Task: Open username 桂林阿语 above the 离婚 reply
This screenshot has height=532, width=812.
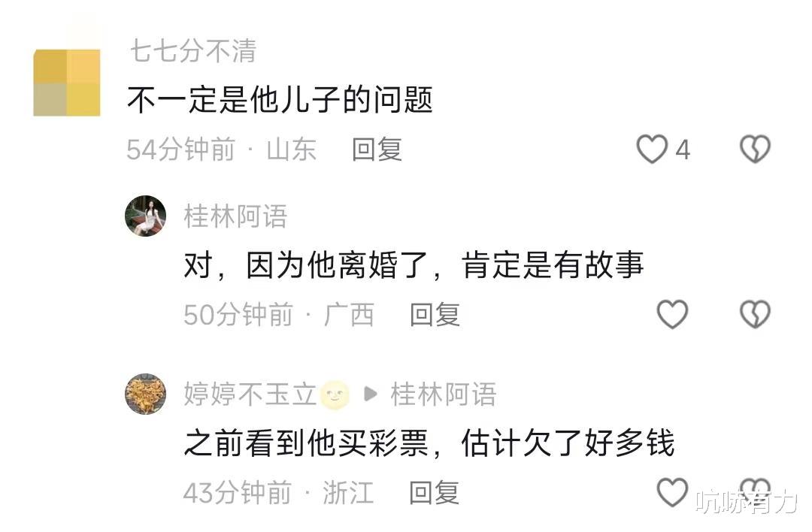Action: [235, 216]
